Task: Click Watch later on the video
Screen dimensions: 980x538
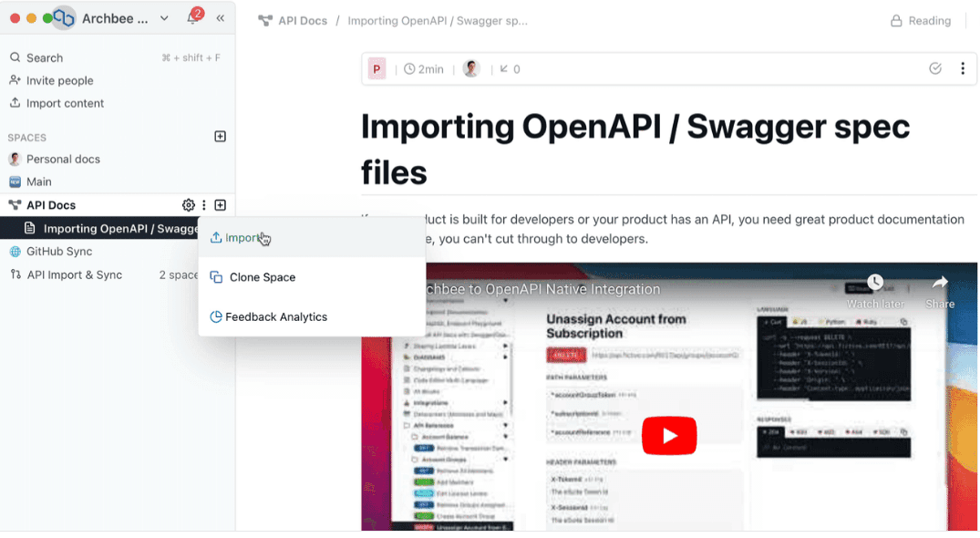Action: point(875,291)
